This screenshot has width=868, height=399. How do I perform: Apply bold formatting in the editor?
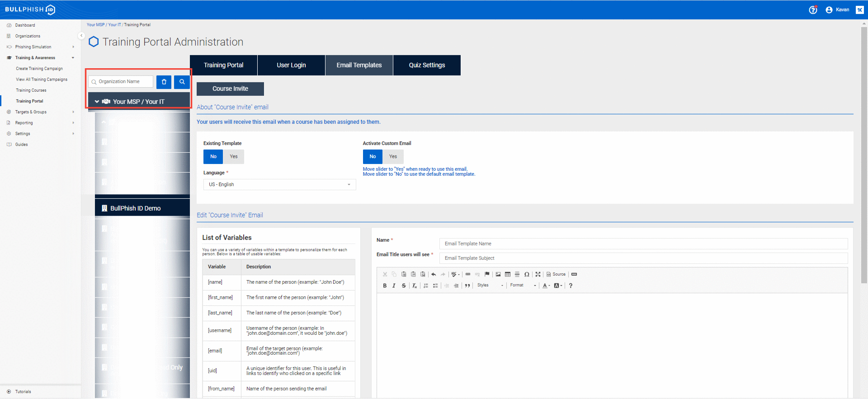tap(385, 286)
